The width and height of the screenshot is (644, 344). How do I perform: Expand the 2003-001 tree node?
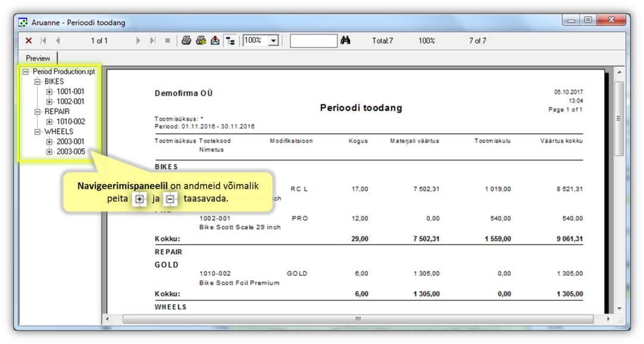(49, 142)
